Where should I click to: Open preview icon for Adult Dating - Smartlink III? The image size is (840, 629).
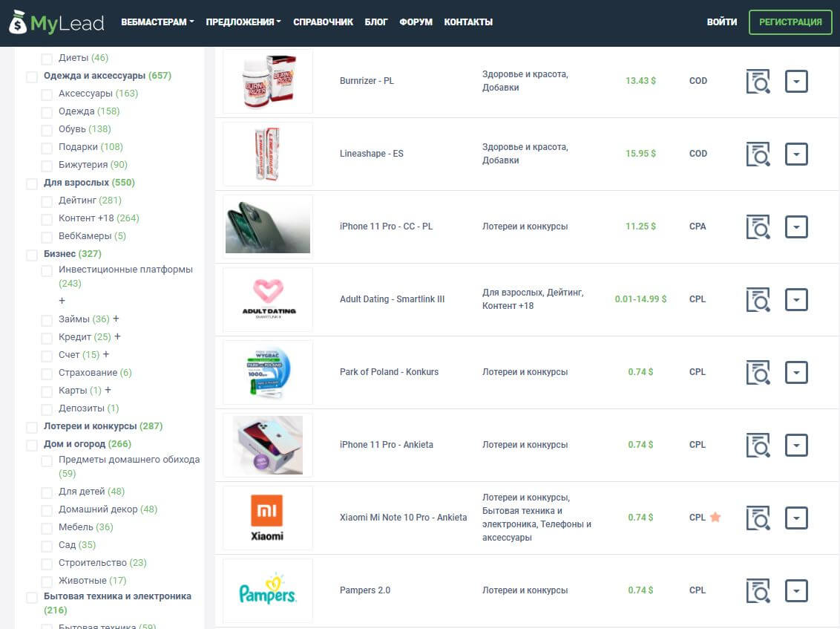point(758,300)
